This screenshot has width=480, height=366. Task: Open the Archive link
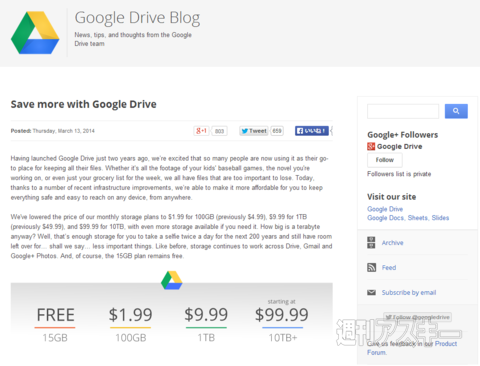click(x=392, y=243)
